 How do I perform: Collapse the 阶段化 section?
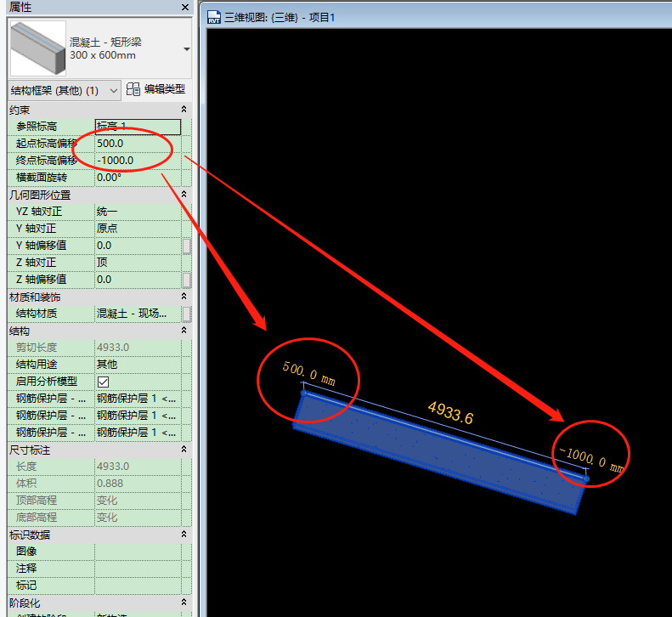[184, 602]
